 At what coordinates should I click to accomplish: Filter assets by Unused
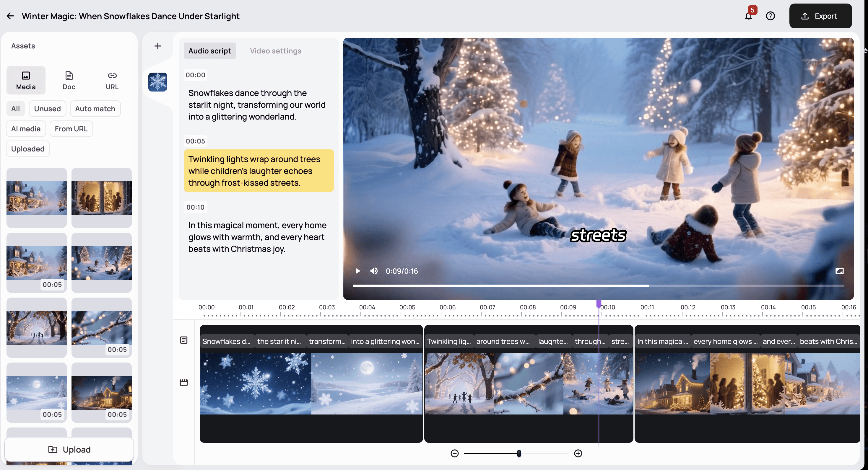click(47, 109)
